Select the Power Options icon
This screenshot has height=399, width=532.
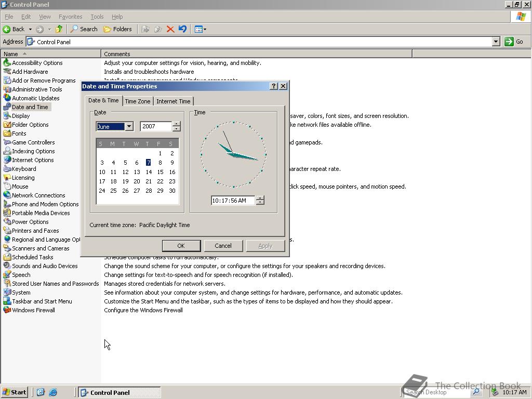7,221
